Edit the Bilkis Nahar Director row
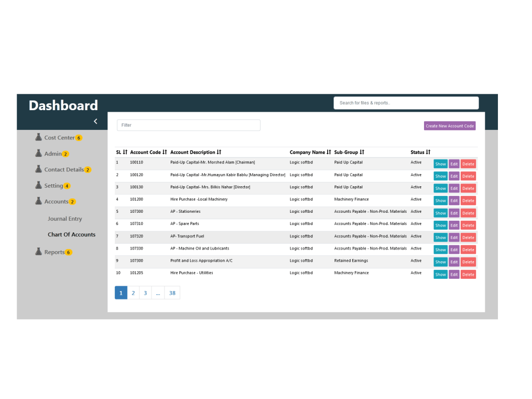532x399 pixels. (454, 188)
